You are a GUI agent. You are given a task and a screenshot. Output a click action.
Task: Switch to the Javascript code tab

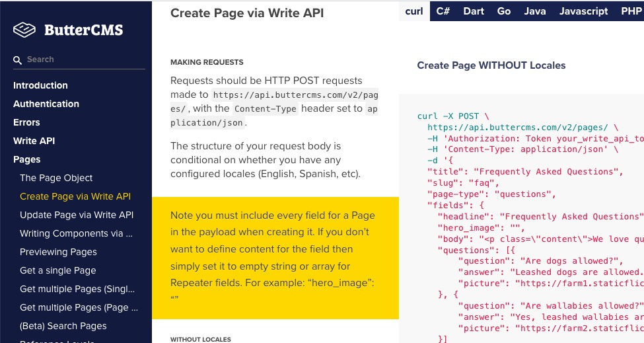pos(584,11)
